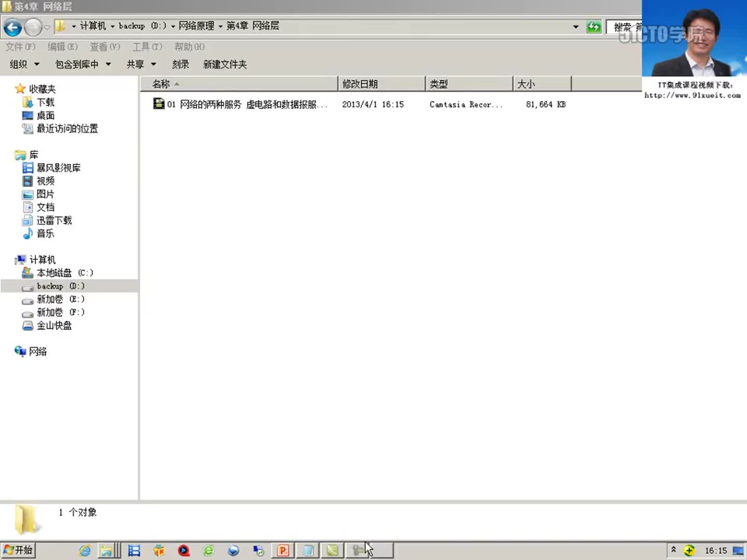Open the 组织 dropdown
Screen dimensions: 747x560
point(24,64)
